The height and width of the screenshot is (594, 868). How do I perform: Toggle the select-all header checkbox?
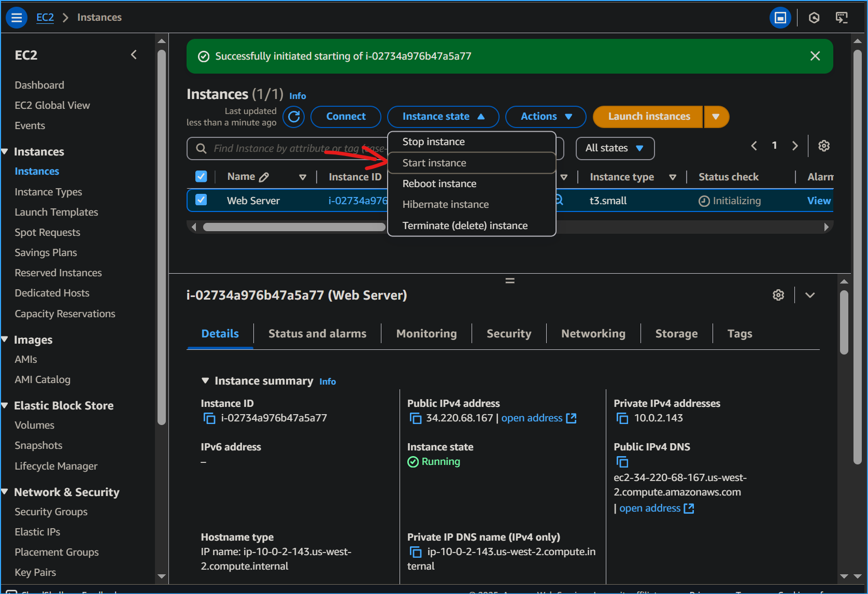click(x=201, y=177)
